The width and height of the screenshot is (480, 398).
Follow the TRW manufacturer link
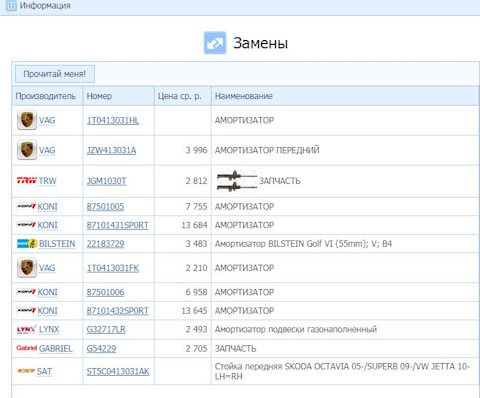click(47, 181)
